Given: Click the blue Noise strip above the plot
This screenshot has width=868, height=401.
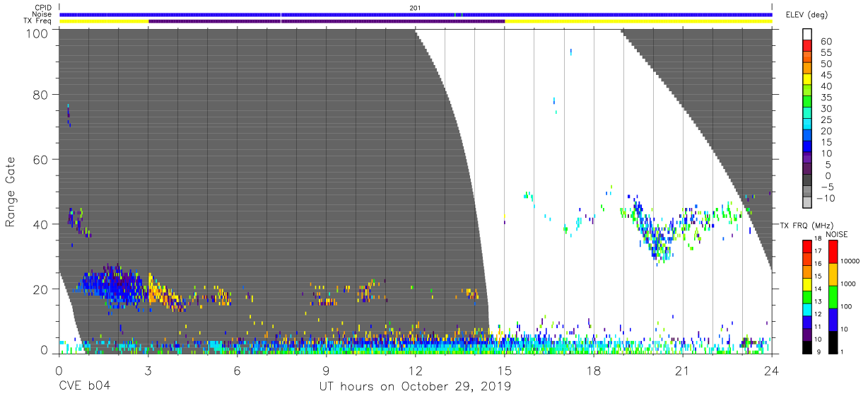Looking at the screenshot, I should 416,14.
